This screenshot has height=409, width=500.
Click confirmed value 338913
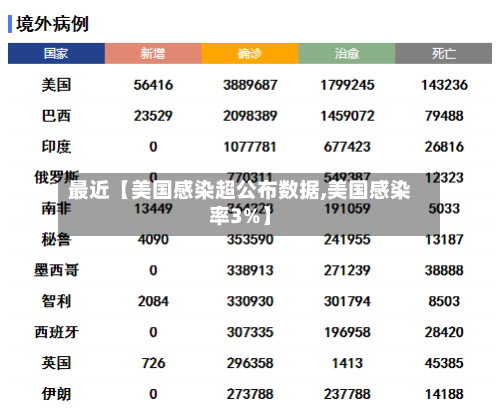pyautogui.click(x=250, y=270)
